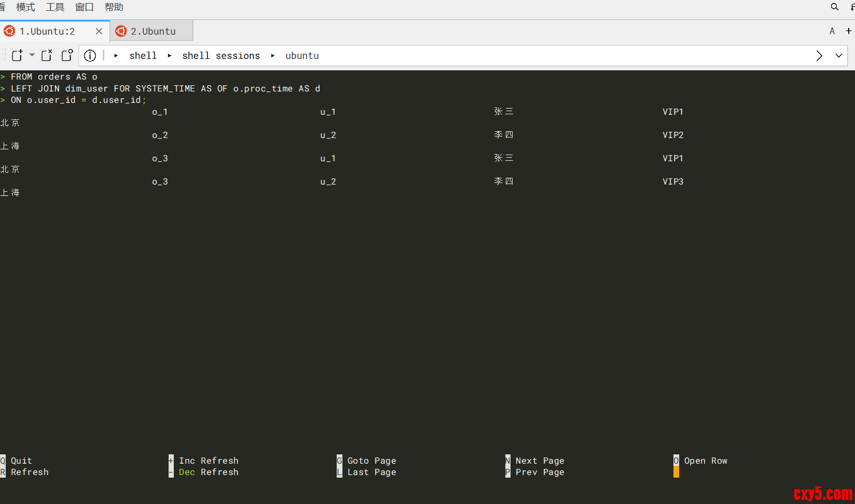
Task: Close the 1.Ubuntu:2 tab
Action: (x=99, y=31)
